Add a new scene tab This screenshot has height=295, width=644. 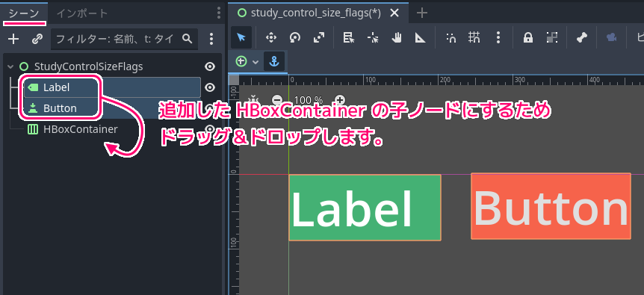(x=422, y=13)
